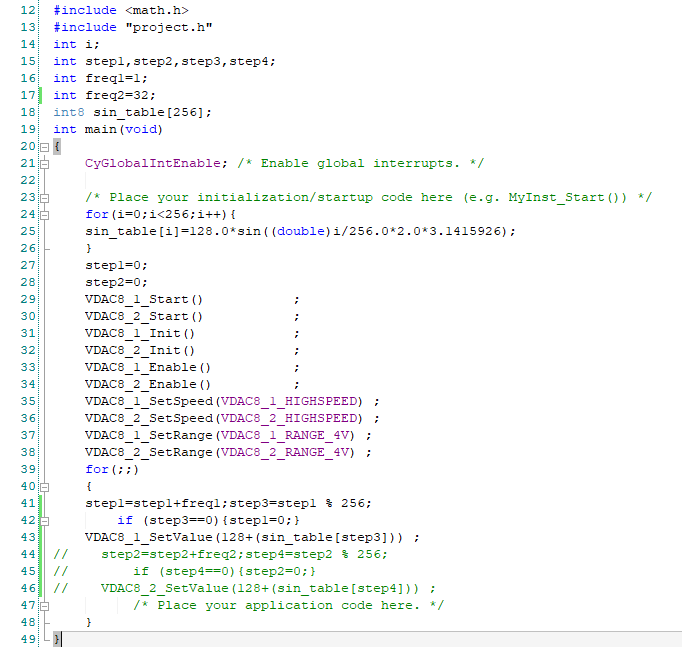Click on 'VDAC8_2_Init()' call

coord(140,350)
